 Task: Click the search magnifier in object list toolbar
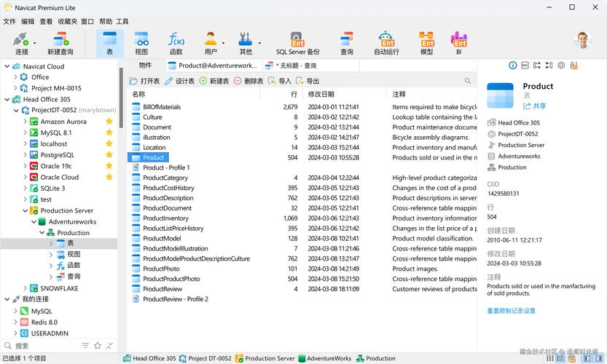point(468,81)
